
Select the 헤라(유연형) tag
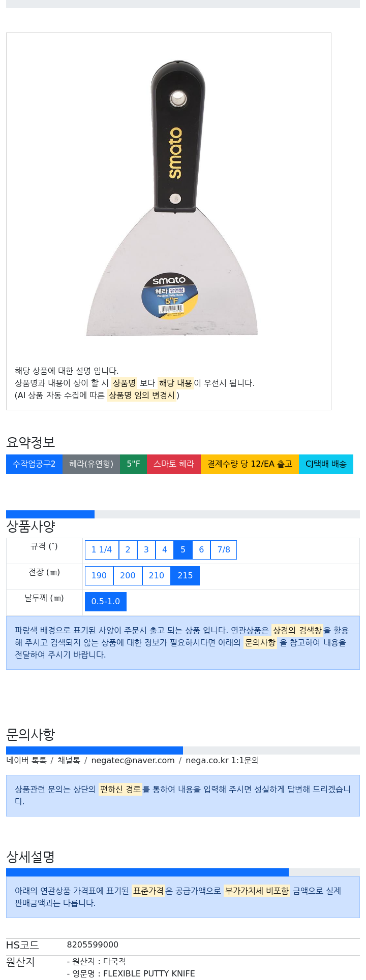coord(91,464)
